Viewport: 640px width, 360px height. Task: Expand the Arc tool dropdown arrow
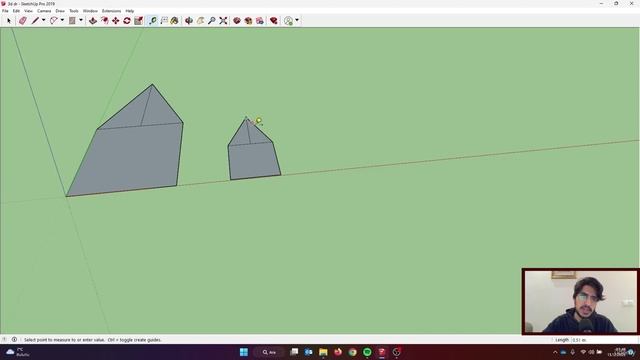click(62, 20)
